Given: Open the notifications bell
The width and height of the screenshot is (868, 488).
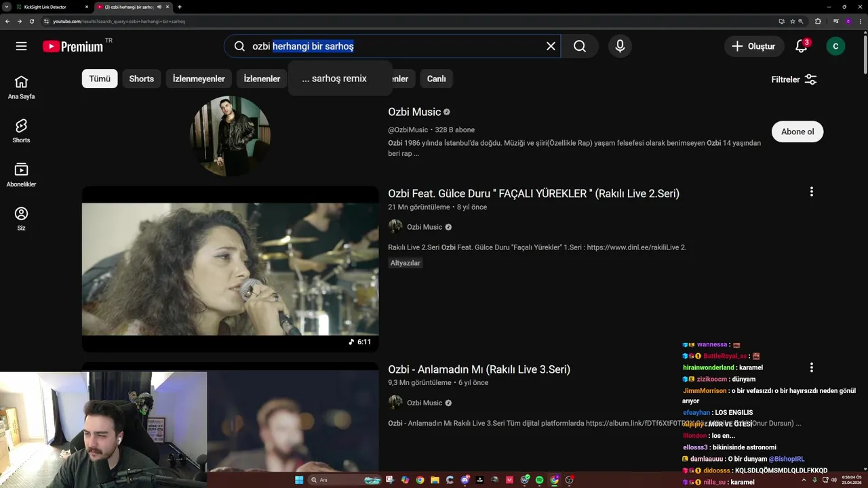Looking at the screenshot, I should (x=802, y=46).
